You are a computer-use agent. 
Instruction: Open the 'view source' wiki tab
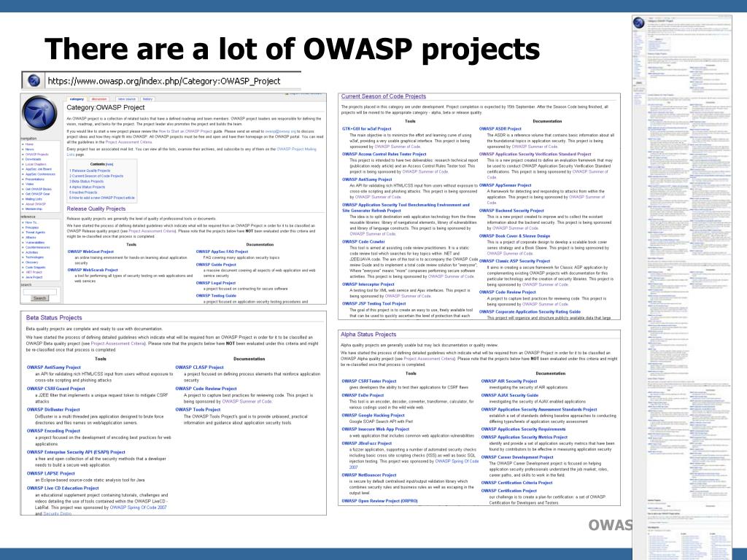pos(126,99)
